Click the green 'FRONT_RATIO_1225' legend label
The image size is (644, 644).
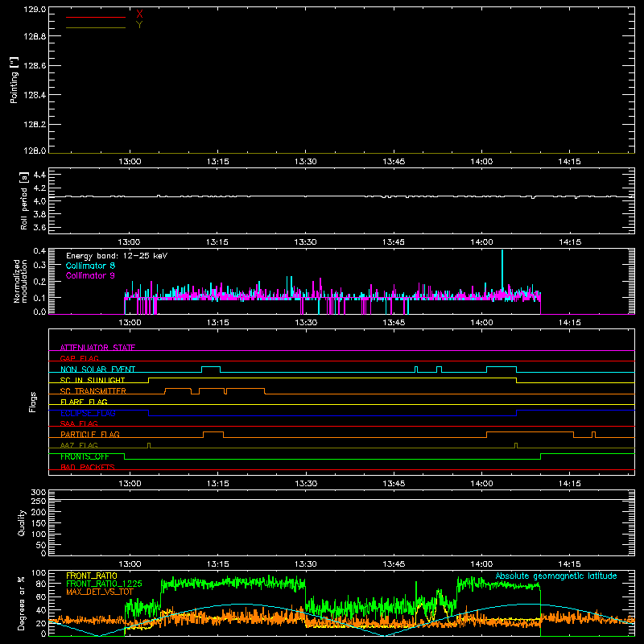coord(104,584)
